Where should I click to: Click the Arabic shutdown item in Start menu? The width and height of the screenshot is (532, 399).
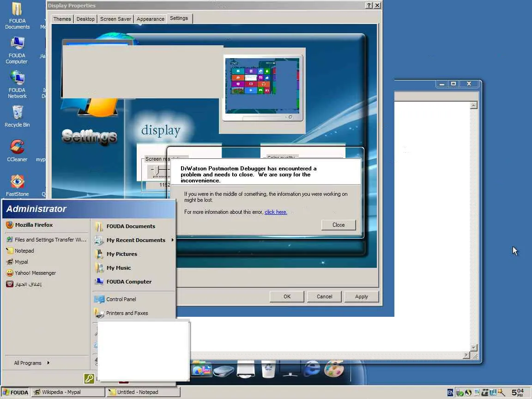(24, 284)
